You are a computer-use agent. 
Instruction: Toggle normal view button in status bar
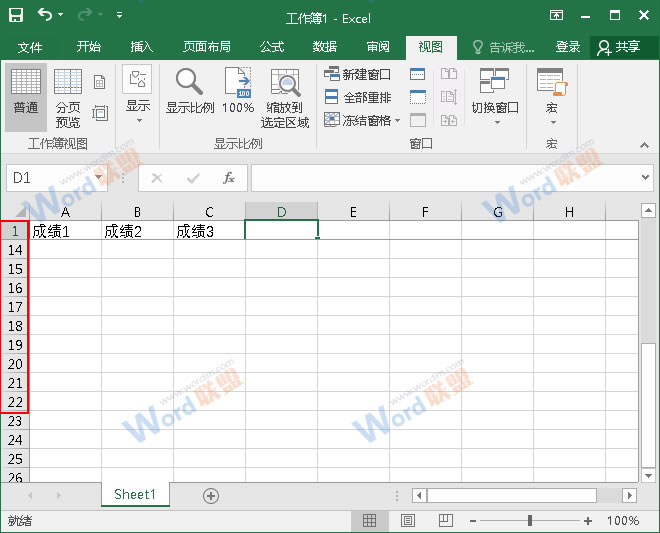pos(369,521)
